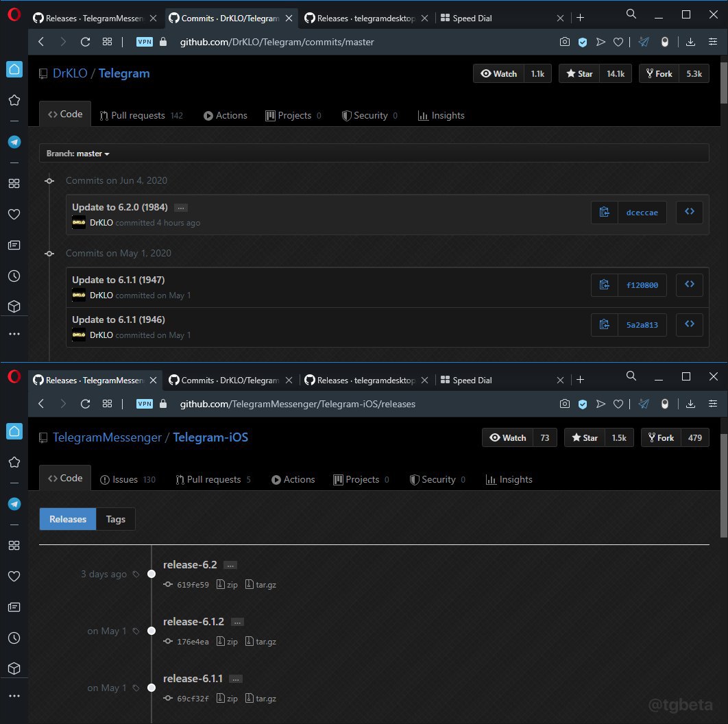
Task: Open Send to My Flow icon in bottom window
Action: click(x=600, y=404)
